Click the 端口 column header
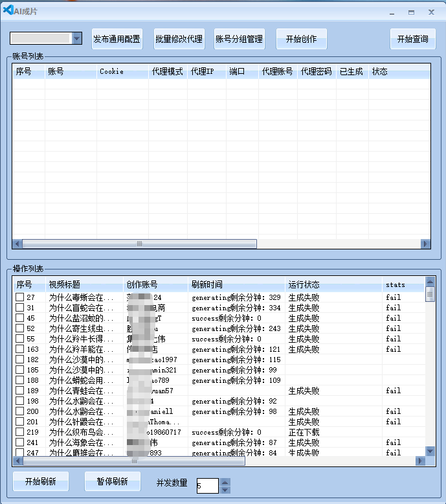This screenshot has height=504, width=446. click(243, 71)
